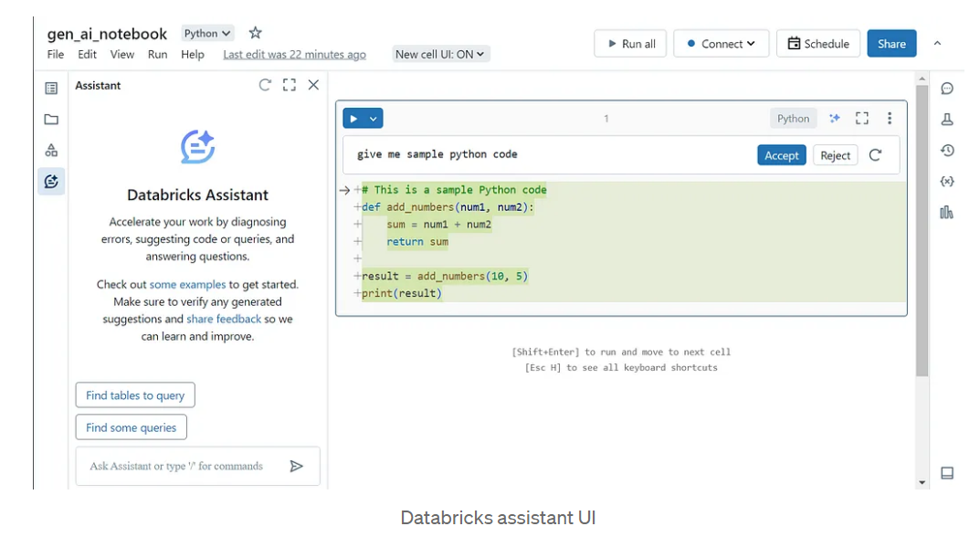Close the Assistant panel
Viewport: 980px width, 558px height.
point(313,85)
